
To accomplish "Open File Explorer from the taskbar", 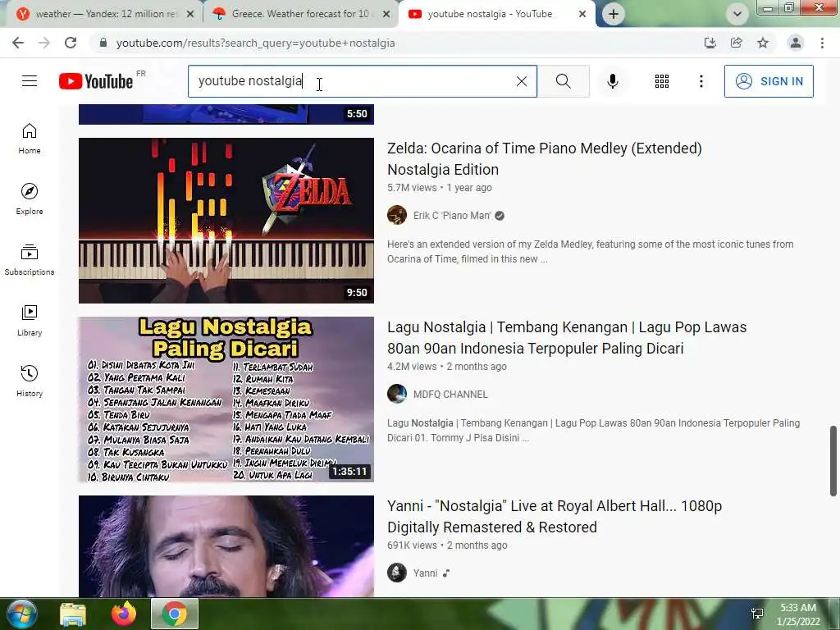I will pos(73,614).
